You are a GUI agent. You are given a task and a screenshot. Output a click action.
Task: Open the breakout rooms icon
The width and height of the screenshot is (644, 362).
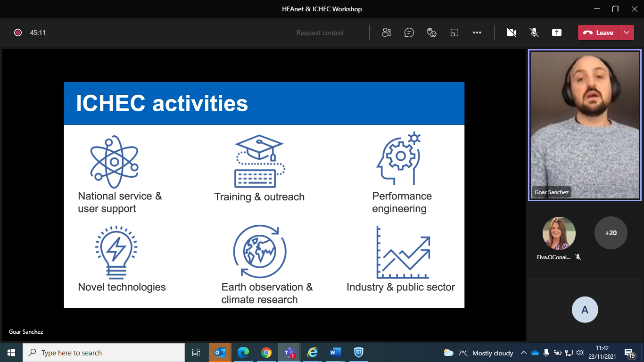(454, 33)
